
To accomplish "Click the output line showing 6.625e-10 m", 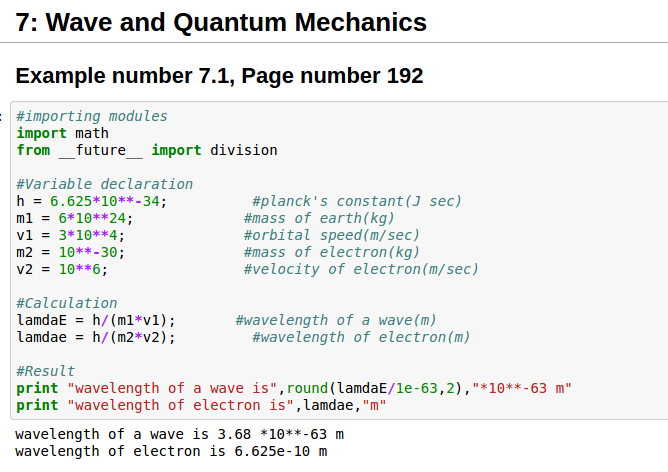I will pos(171,451).
